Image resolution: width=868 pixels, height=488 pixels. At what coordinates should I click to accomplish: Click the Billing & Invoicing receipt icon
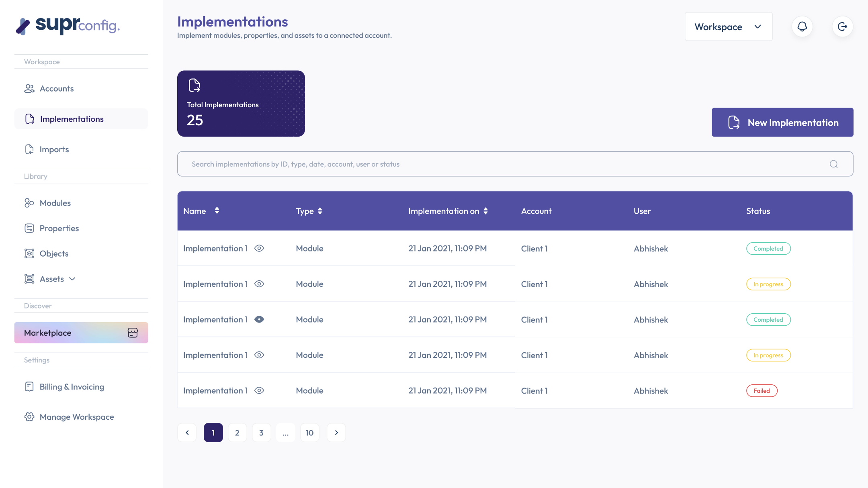pyautogui.click(x=29, y=386)
